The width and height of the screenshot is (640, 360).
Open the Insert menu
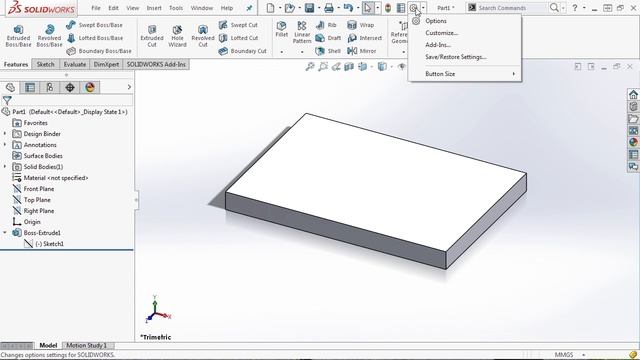tap(154, 8)
